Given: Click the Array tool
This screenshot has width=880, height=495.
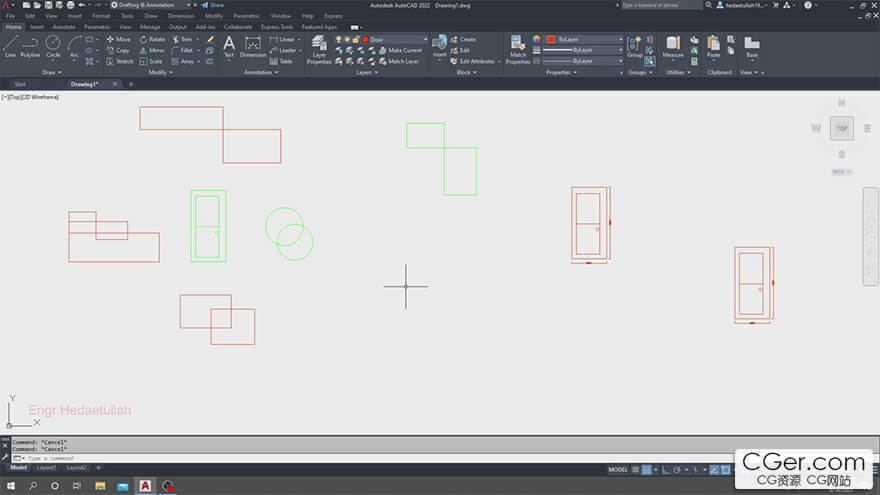Looking at the screenshot, I should coord(182,61).
